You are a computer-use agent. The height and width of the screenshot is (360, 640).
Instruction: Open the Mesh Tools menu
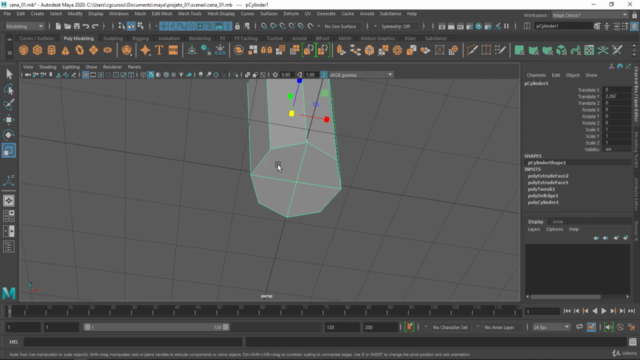pyautogui.click(x=189, y=13)
